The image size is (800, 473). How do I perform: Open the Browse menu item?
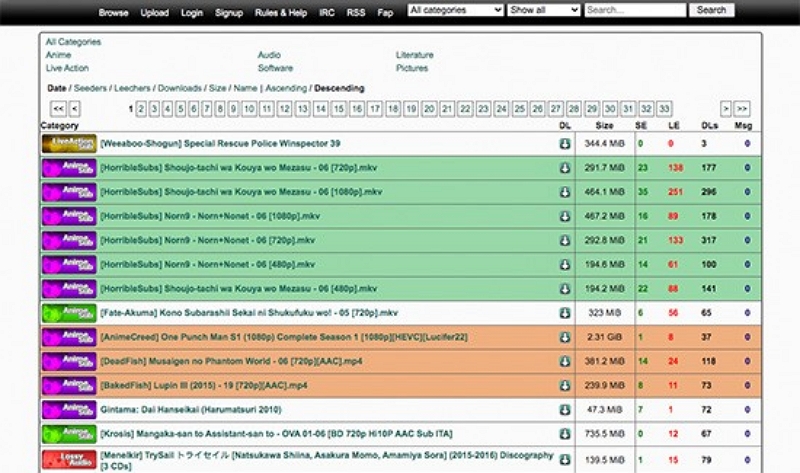coord(113,13)
